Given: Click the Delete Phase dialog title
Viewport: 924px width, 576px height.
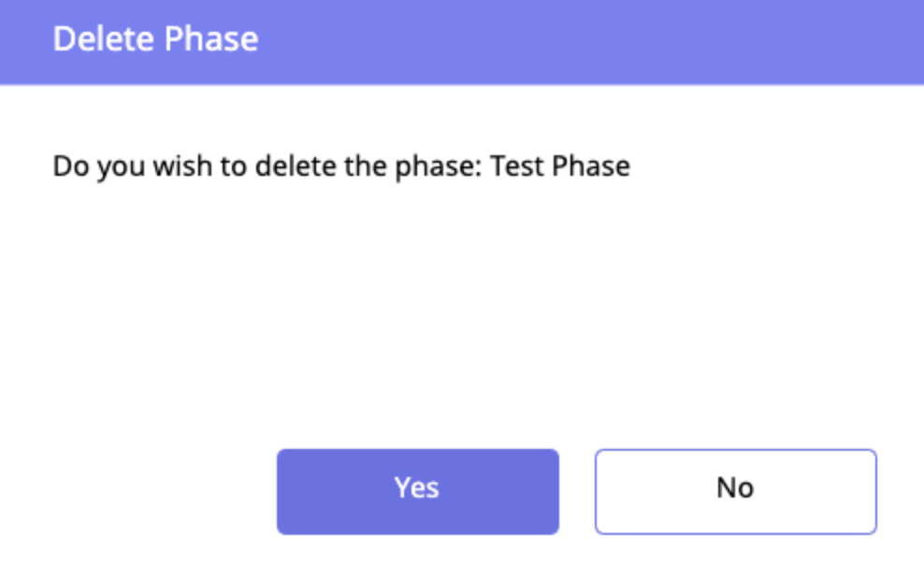Looking at the screenshot, I should click(x=155, y=39).
